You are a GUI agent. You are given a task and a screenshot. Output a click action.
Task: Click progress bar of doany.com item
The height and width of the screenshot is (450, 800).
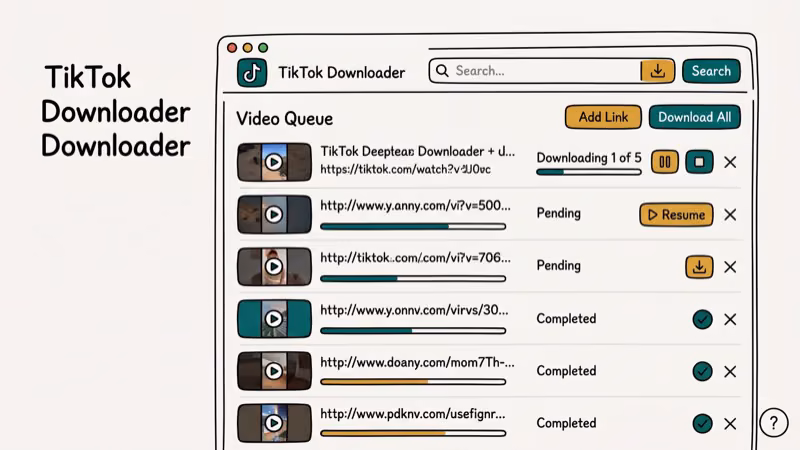413,382
